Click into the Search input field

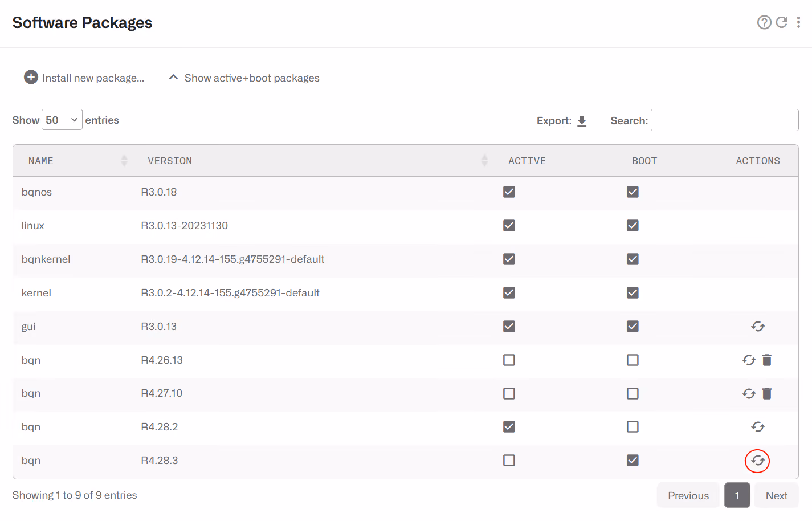pos(725,120)
